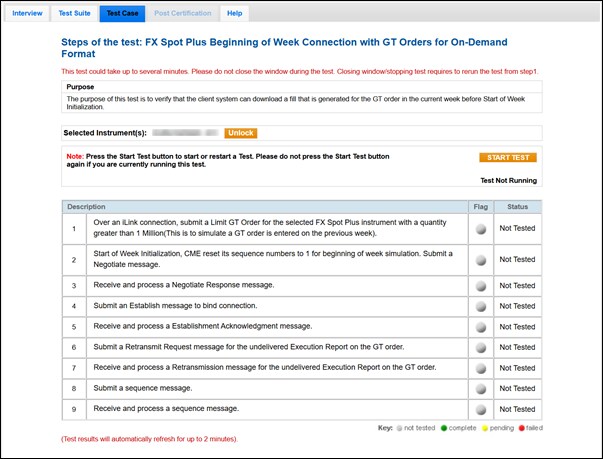603x459 pixels.
Task: Click the Description column header
Action: click(86, 206)
